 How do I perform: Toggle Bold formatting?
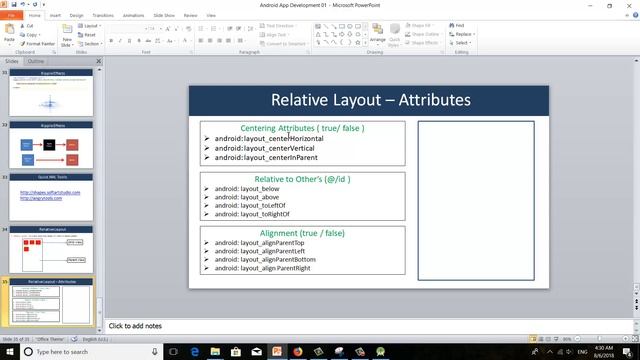(x=111, y=41)
